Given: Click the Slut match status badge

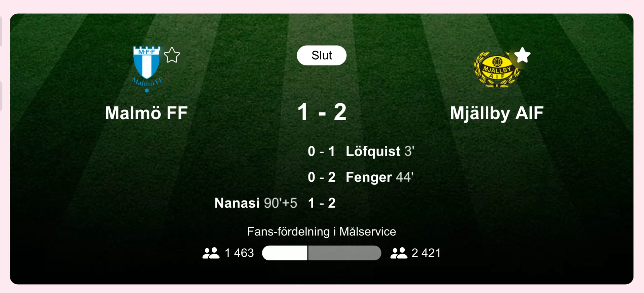Looking at the screenshot, I should [321, 55].
